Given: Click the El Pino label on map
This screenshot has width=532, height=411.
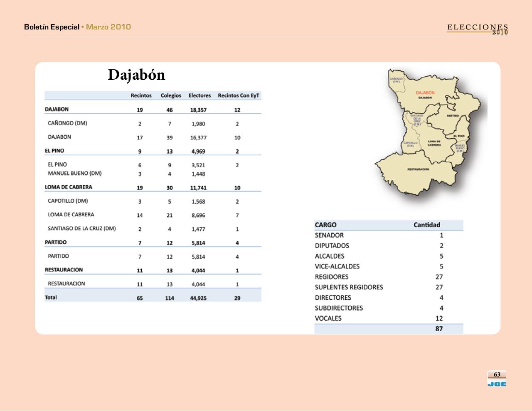Looking at the screenshot, I should coord(459,136).
